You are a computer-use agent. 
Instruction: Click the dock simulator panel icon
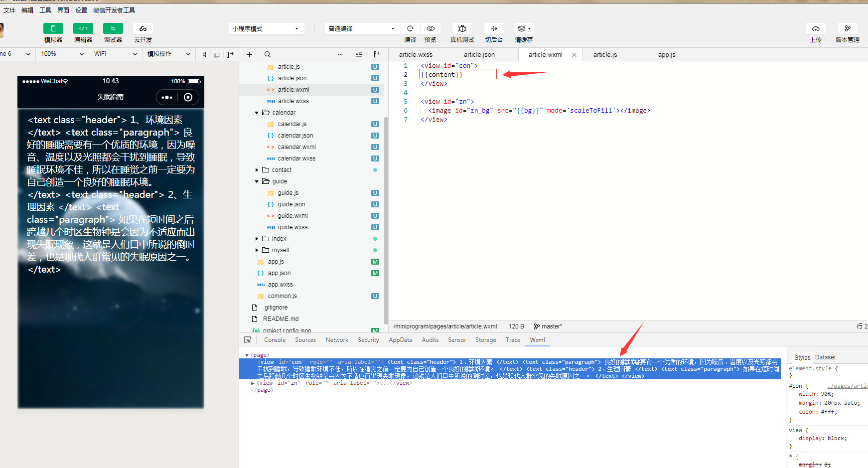pyautogui.click(x=230, y=54)
